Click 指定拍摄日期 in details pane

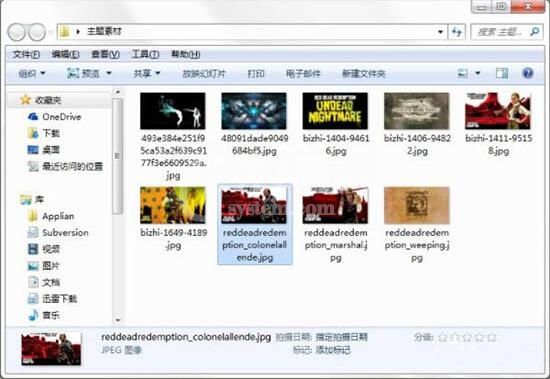coord(342,337)
